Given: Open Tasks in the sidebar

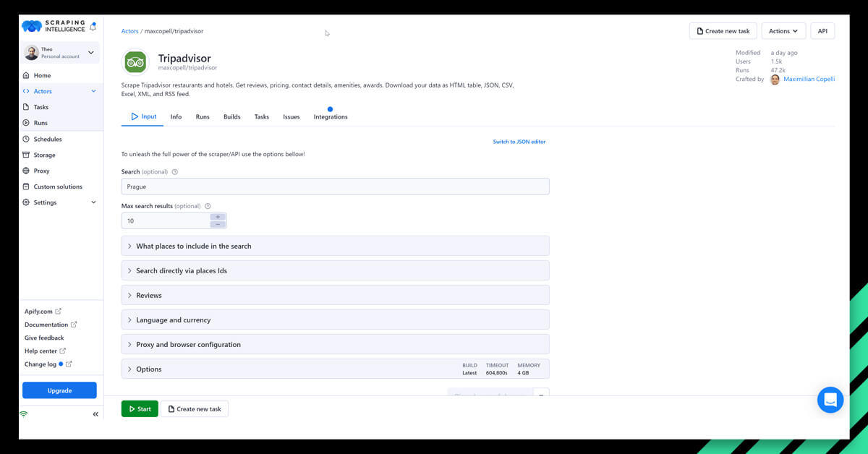Looking at the screenshot, I should pyautogui.click(x=41, y=107).
